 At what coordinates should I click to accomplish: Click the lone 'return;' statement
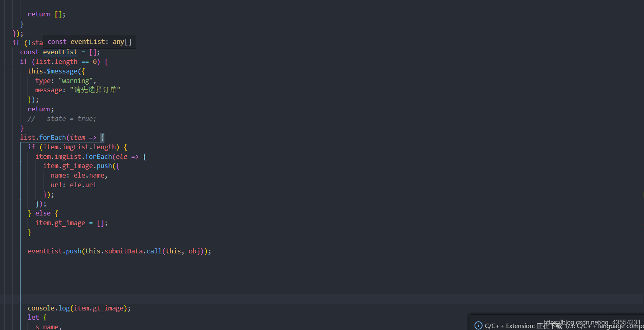pos(41,109)
